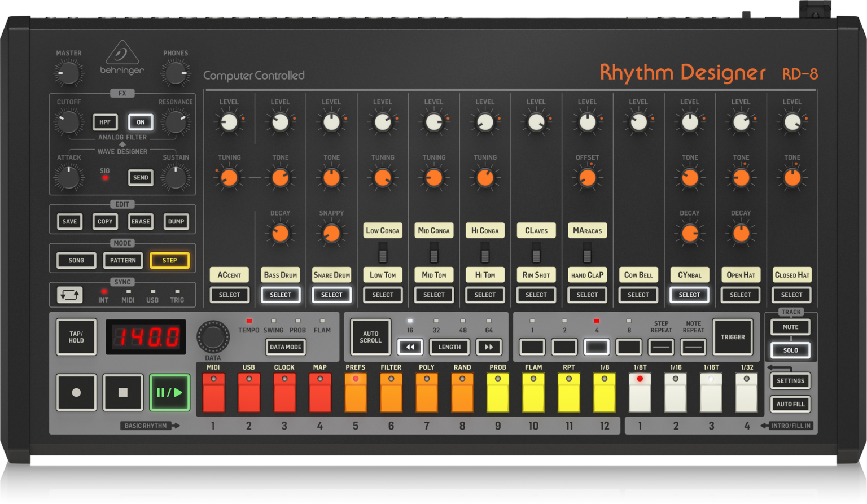Click the DATA MODE button
Image resolution: width=867 pixels, height=504 pixels.
(286, 347)
